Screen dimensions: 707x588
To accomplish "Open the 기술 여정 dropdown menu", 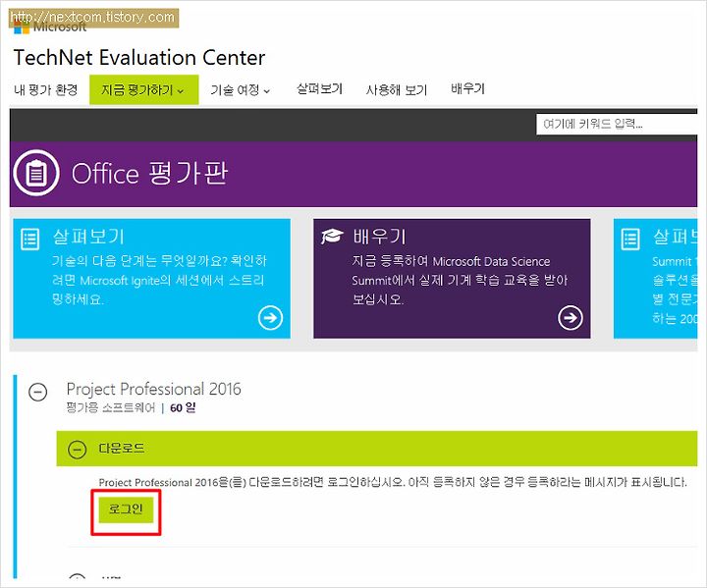I will 240,90.
